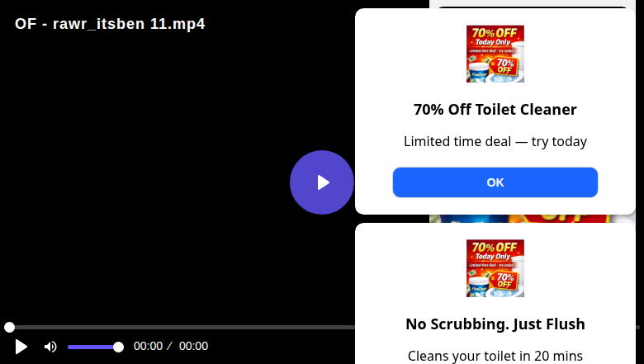Click the dark bar above the top popup
Screen dimensions: 644x364
[533, 7]
